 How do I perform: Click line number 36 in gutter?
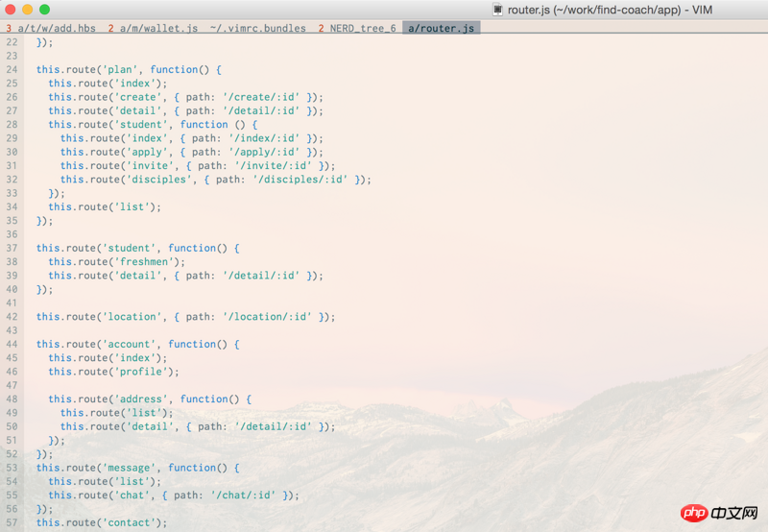[x=12, y=234]
